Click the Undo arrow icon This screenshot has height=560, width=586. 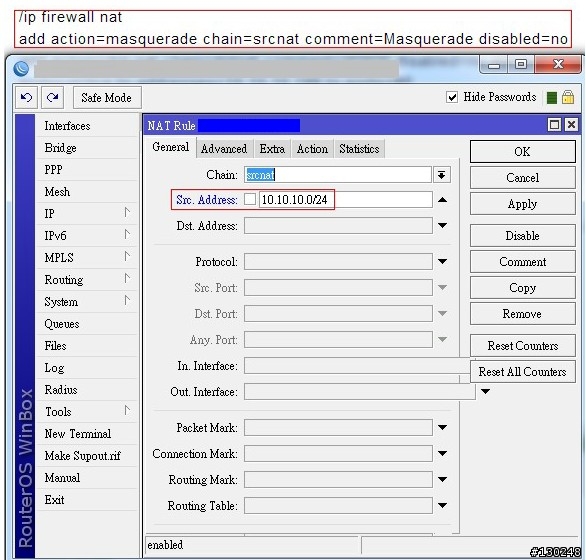pos(26,98)
